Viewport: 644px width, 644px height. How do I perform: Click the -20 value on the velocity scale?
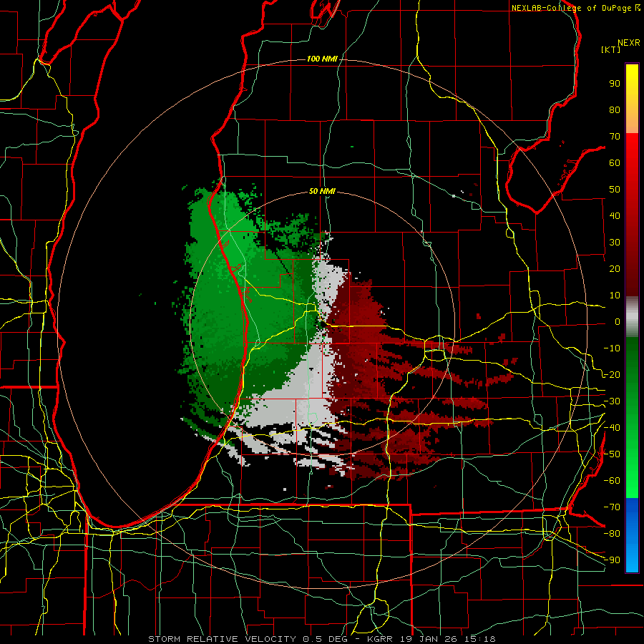click(x=612, y=375)
